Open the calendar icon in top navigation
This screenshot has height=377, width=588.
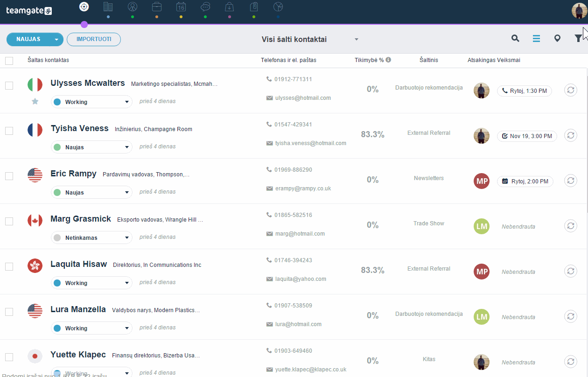(x=181, y=7)
